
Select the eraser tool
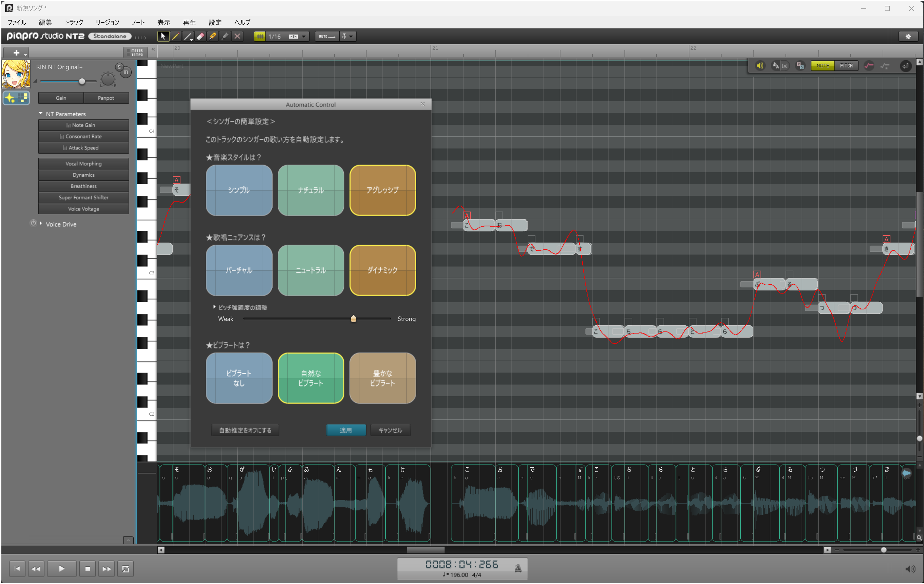[x=200, y=37]
